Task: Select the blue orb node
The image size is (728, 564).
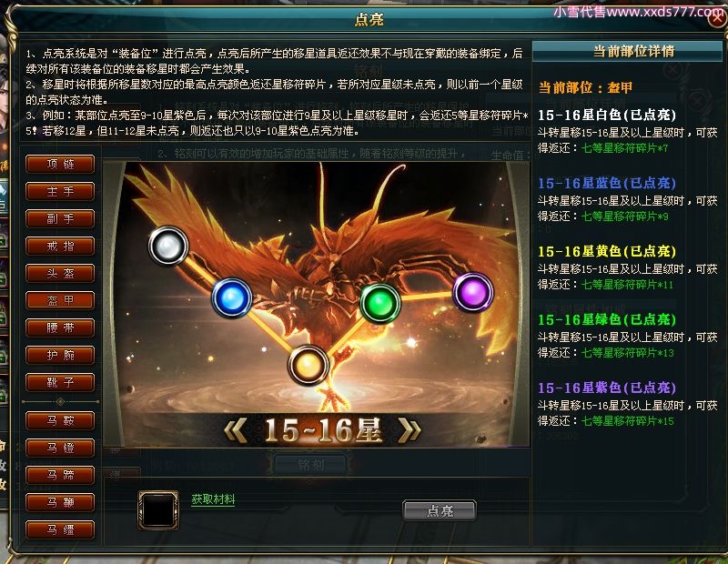Action: click(x=232, y=298)
